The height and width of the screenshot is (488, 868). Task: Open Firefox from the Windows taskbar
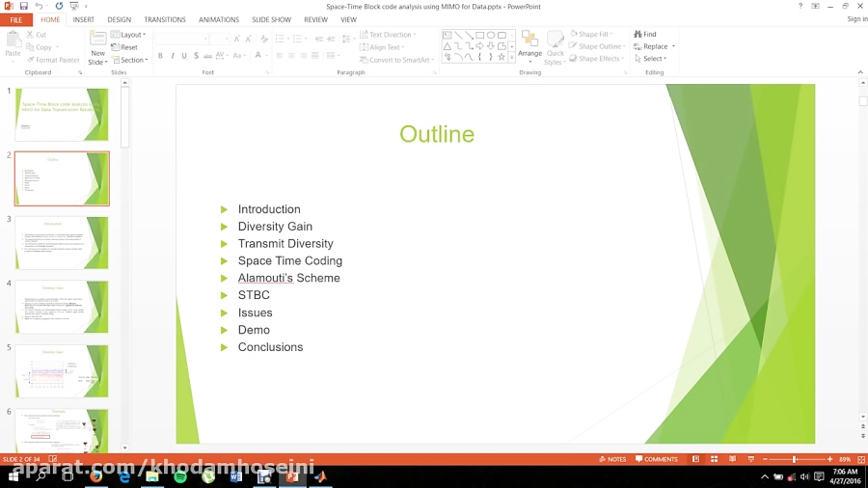coord(95,476)
